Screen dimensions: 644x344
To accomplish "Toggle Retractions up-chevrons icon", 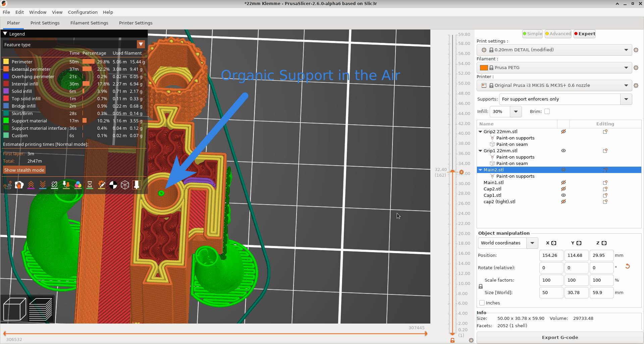I will tap(31, 185).
